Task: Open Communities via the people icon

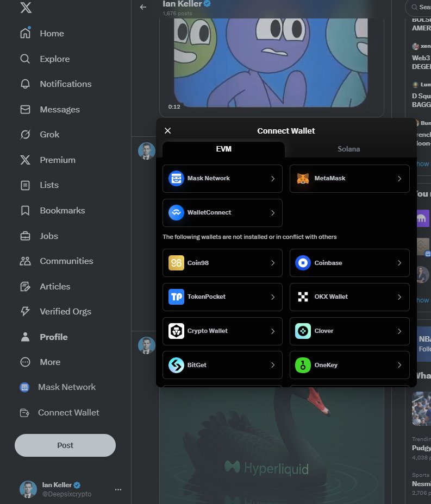Action: [25, 261]
